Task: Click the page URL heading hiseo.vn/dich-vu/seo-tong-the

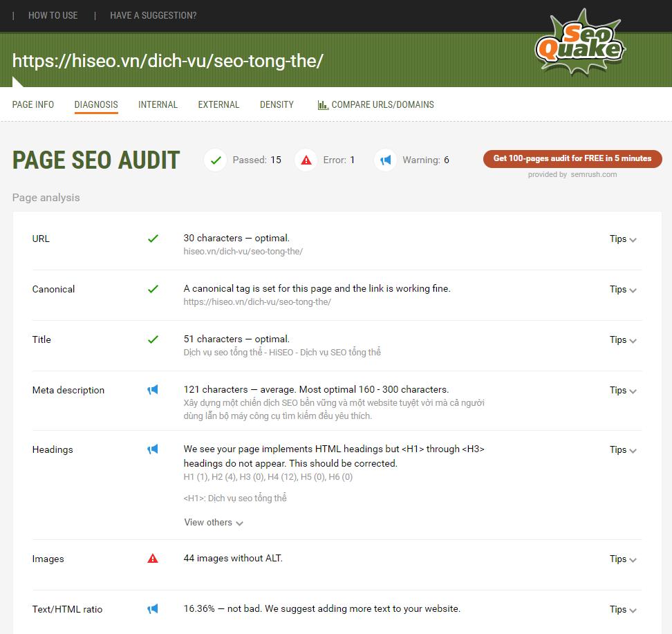Action: [168, 61]
